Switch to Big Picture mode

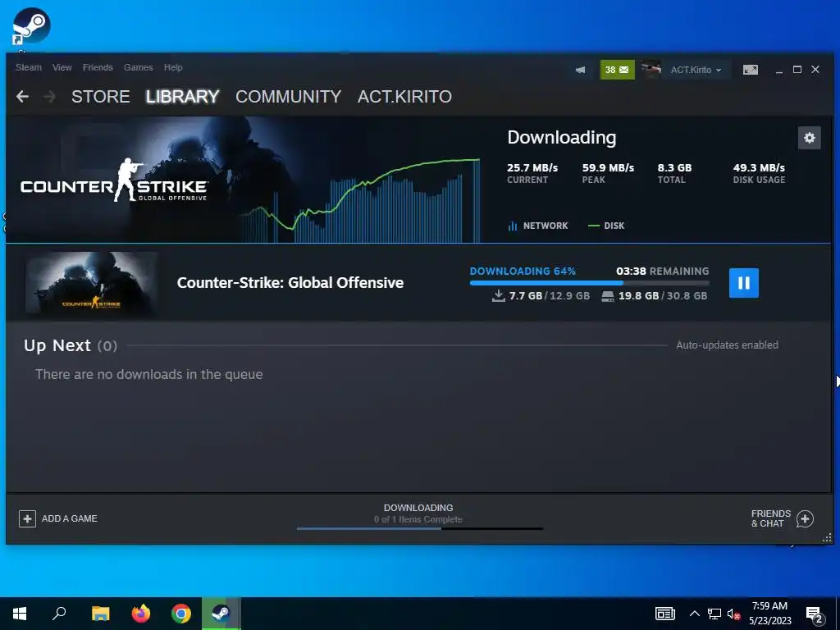coord(750,70)
